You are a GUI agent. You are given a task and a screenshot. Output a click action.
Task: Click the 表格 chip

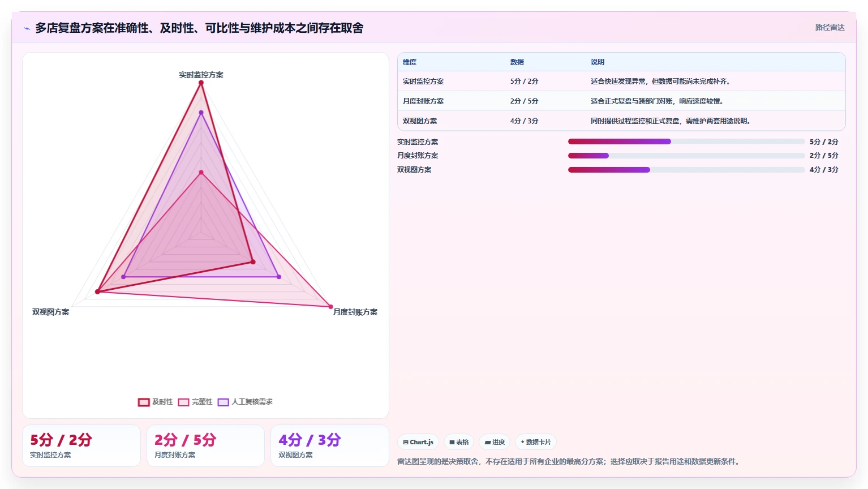459,442
